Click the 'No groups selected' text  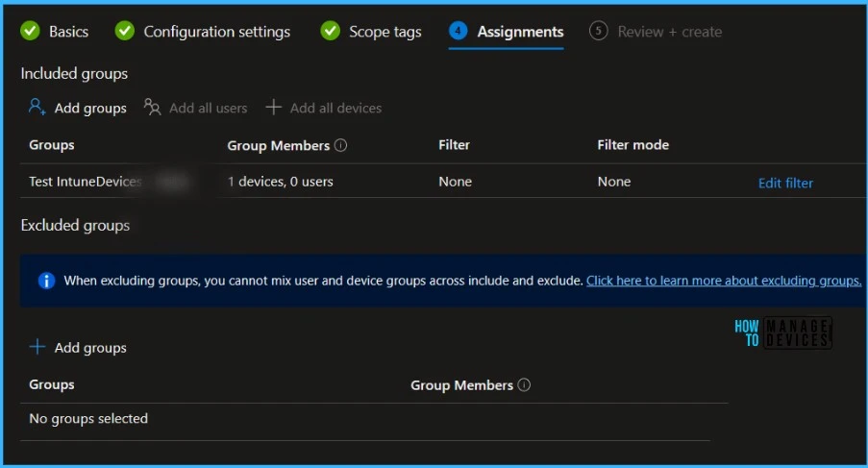(x=88, y=418)
